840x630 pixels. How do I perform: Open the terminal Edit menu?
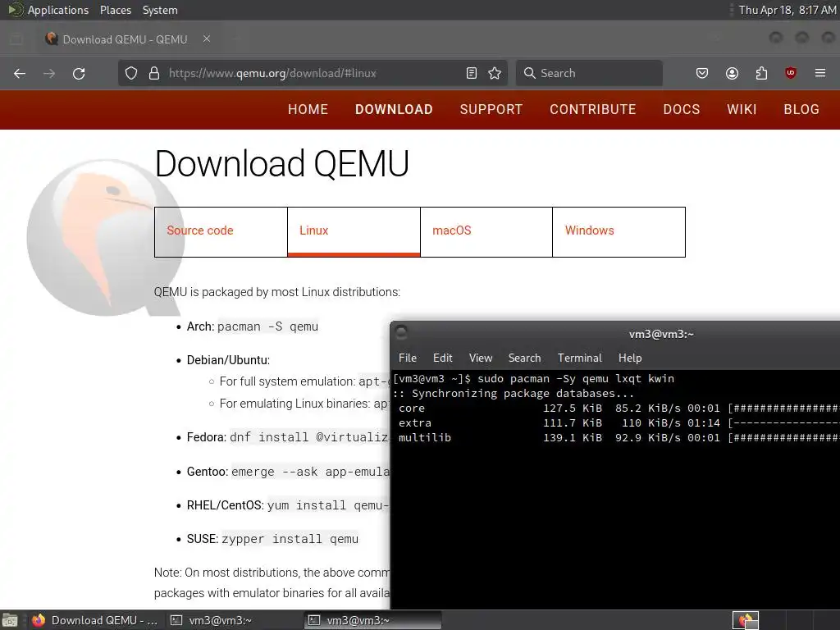[x=442, y=358]
